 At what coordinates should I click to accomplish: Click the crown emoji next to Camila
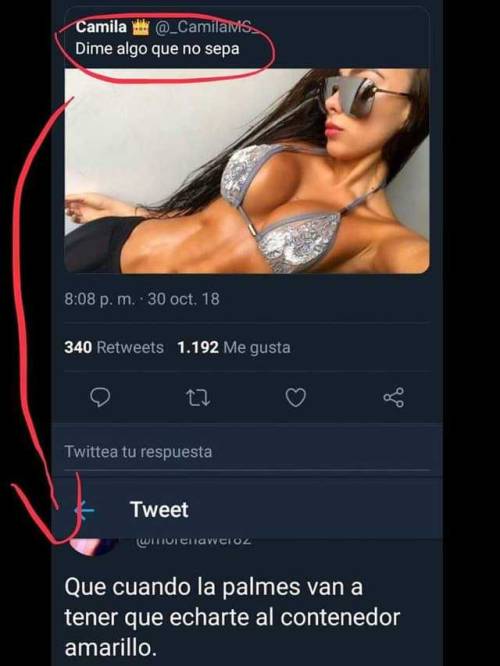click(x=140, y=28)
